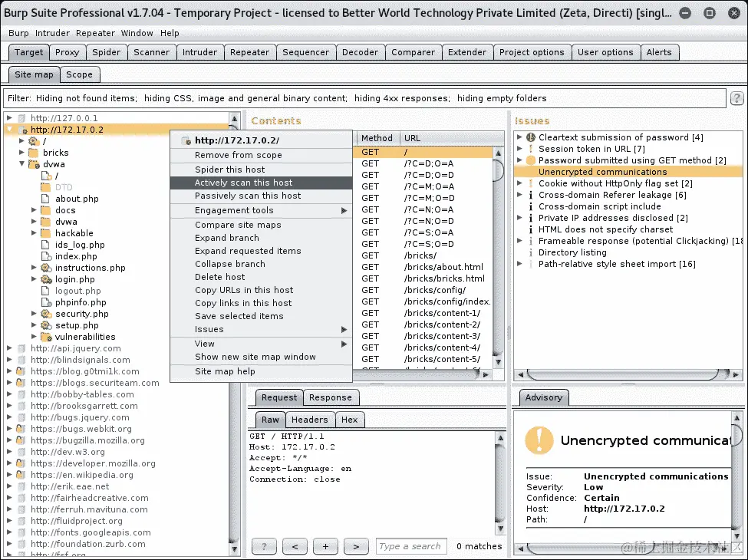Select the /bricks/about.html row
Screen dimensions: 748x560
click(x=423, y=267)
